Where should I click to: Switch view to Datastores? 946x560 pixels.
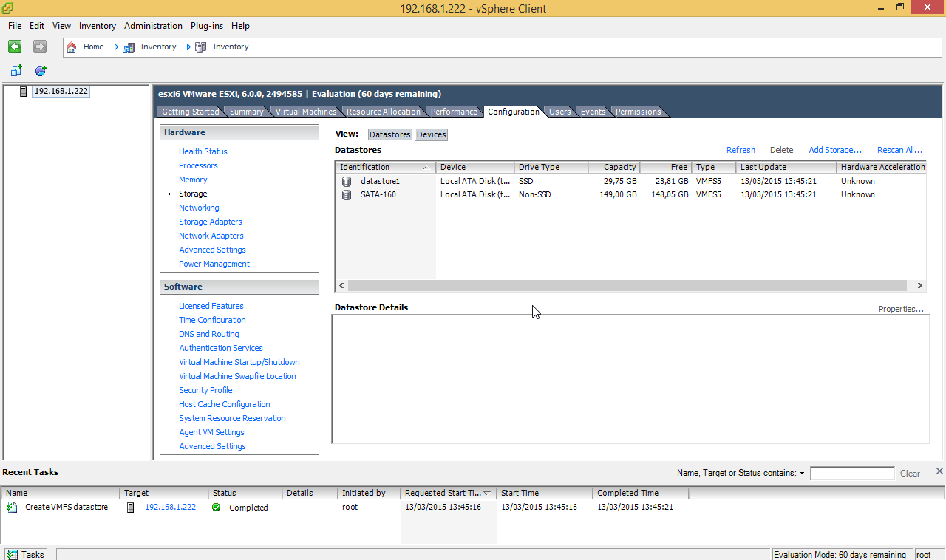tap(389, 134)
